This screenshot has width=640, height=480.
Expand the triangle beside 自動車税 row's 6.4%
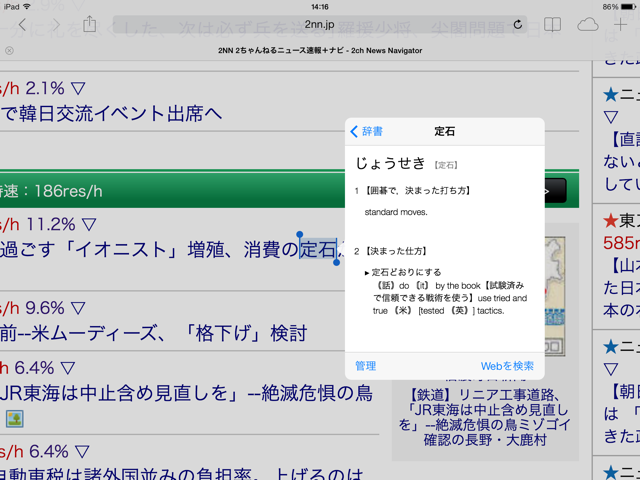pos(82,452)
